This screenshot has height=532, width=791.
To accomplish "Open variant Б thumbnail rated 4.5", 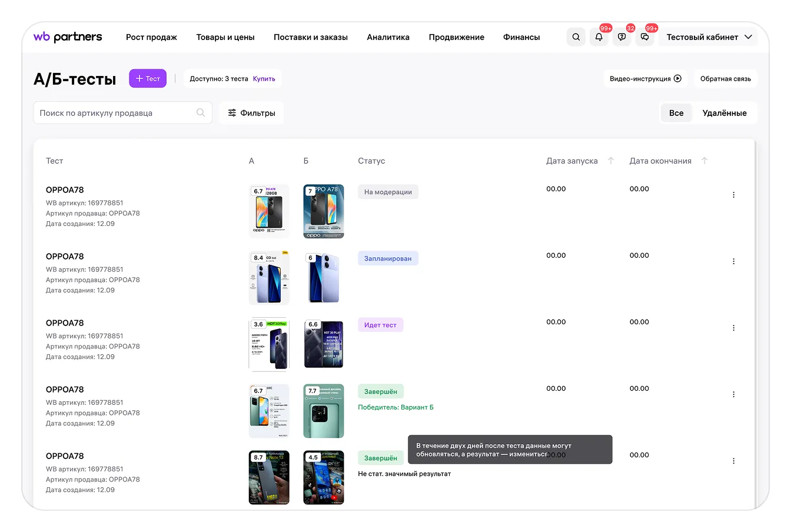I will [x=324, y=477].
